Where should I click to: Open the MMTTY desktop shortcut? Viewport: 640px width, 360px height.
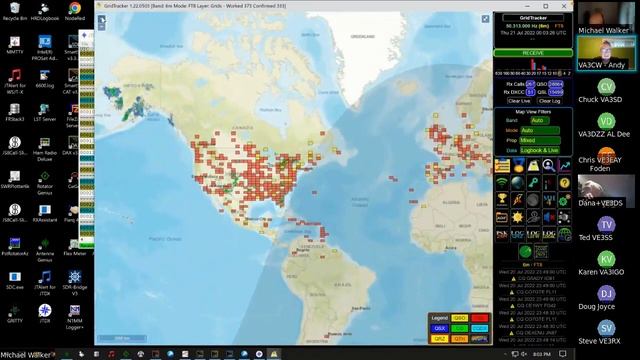pos(15,45)
